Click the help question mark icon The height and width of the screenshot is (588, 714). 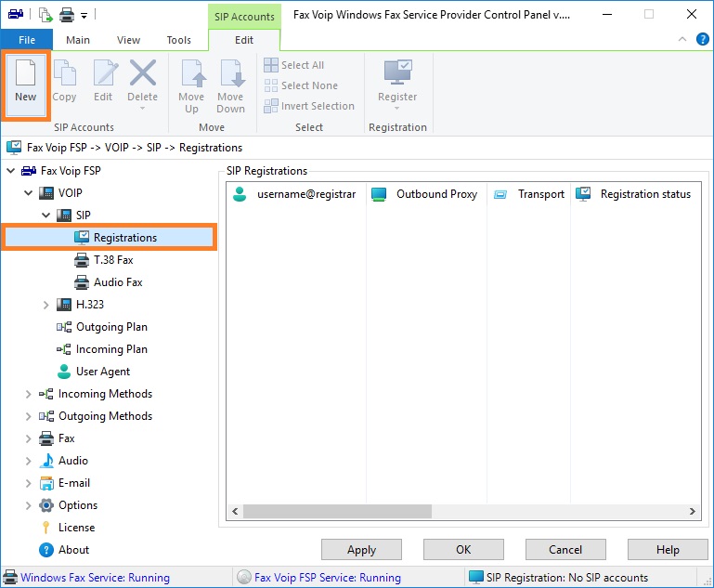[703, 40]
